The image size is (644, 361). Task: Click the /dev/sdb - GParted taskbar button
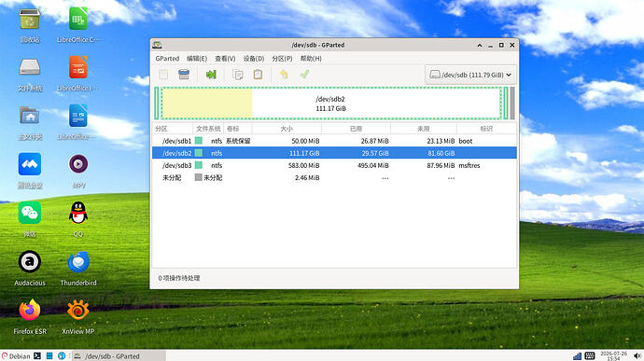point(119,356)
